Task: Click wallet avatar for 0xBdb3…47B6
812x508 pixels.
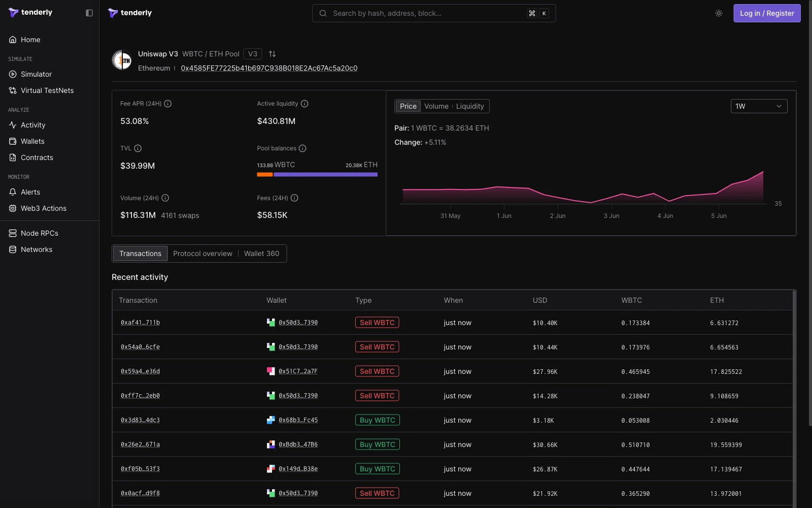Action: pos(271,444)
